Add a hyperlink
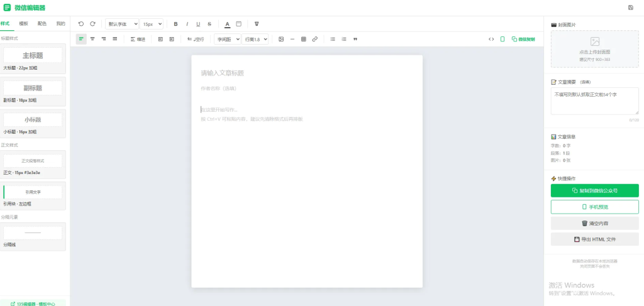The height and width of the screenshot is (306, 644). coord(314,39)
